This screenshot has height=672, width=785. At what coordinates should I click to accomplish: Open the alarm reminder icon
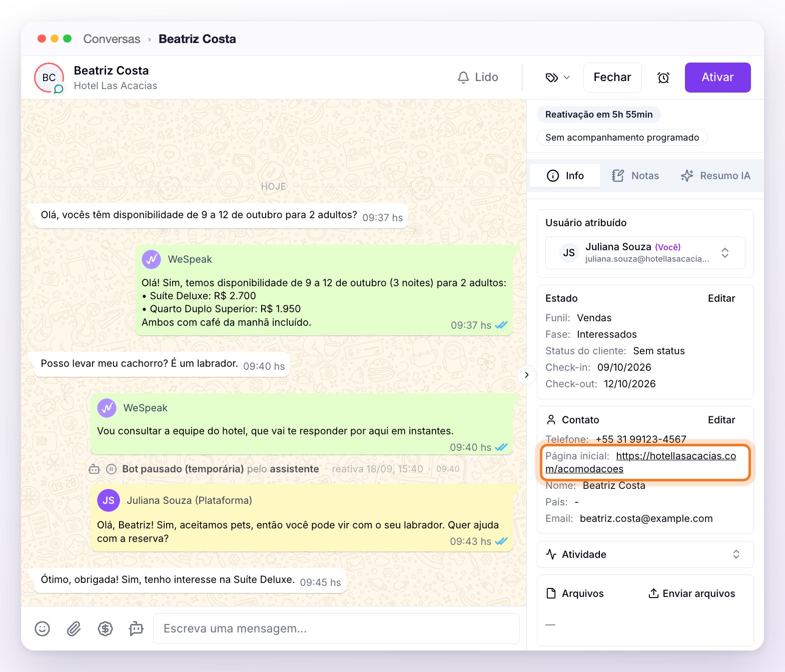(x=663, y=78)
